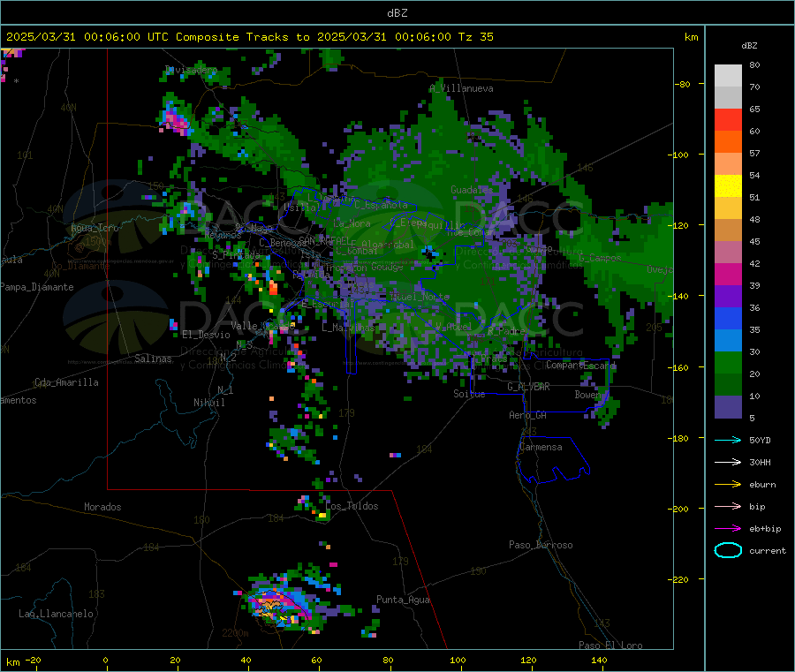Click the 'Lag.Llancanelo' place label
Screen dimensions: 795x672
point(56,614)
